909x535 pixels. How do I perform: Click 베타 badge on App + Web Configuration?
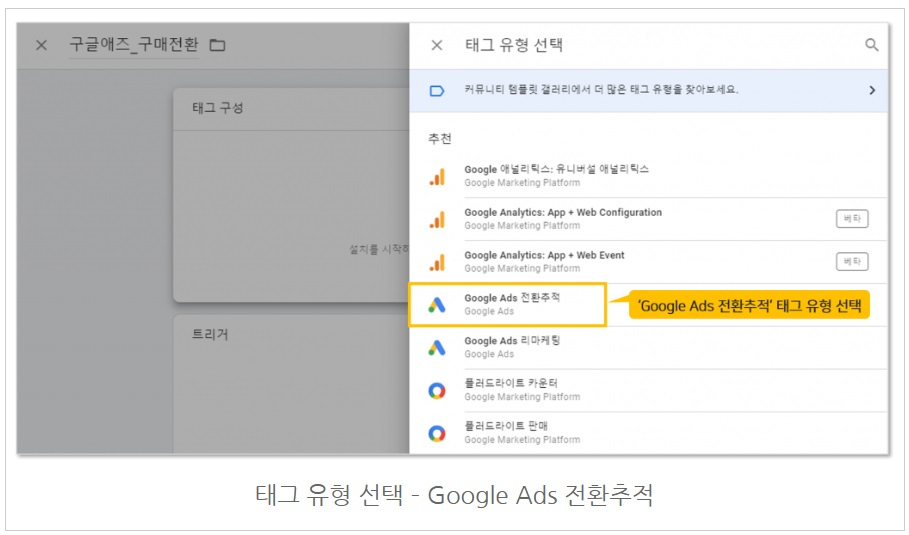tap(852, 219)
